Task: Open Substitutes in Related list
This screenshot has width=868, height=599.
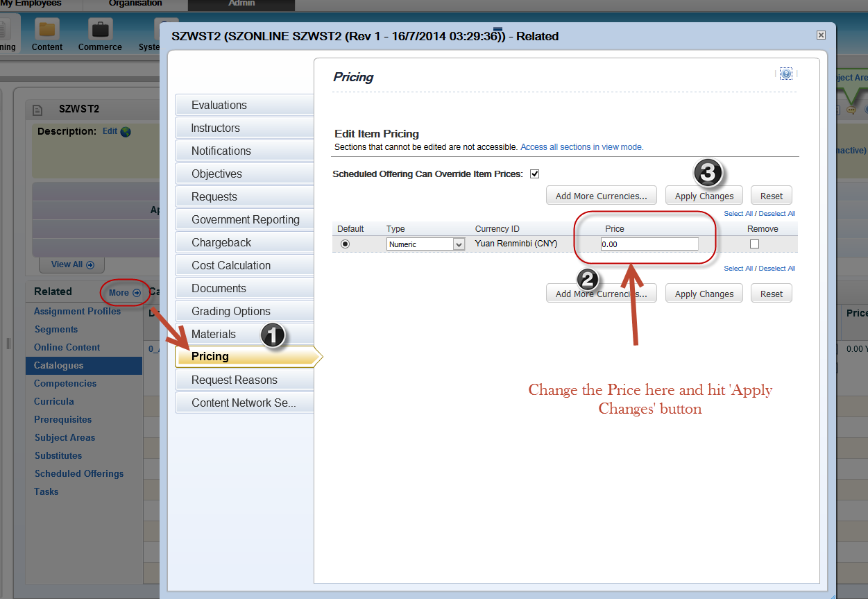Action: tap(58, 455)
